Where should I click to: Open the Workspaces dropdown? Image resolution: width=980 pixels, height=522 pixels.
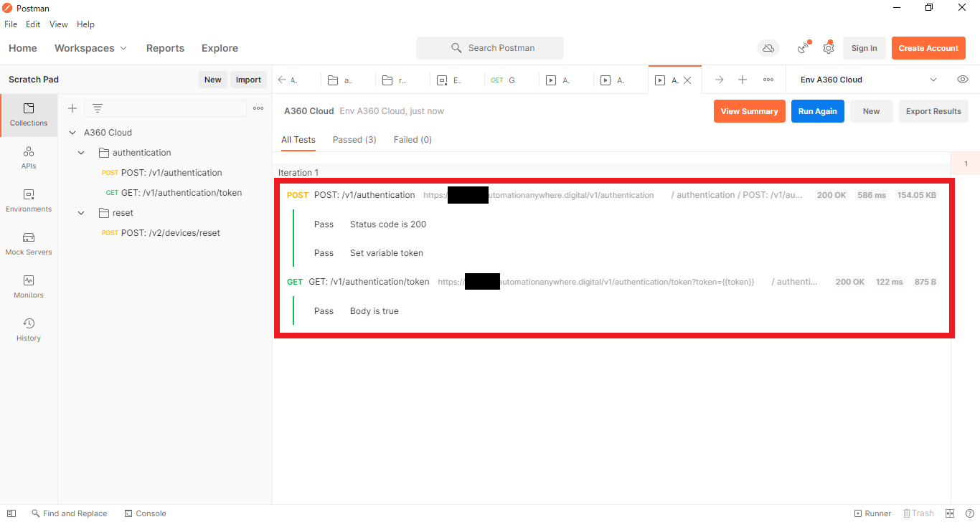point(90,48)
